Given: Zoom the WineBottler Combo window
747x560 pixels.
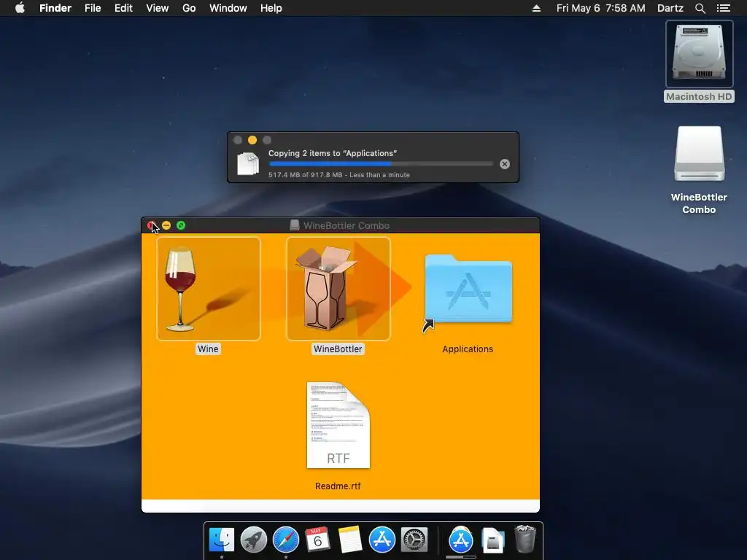Looking at the screenshot, I should click(181, 225).
